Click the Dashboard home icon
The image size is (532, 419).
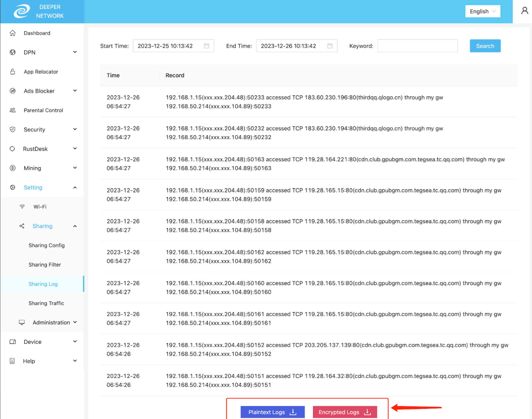pos(13,33)
